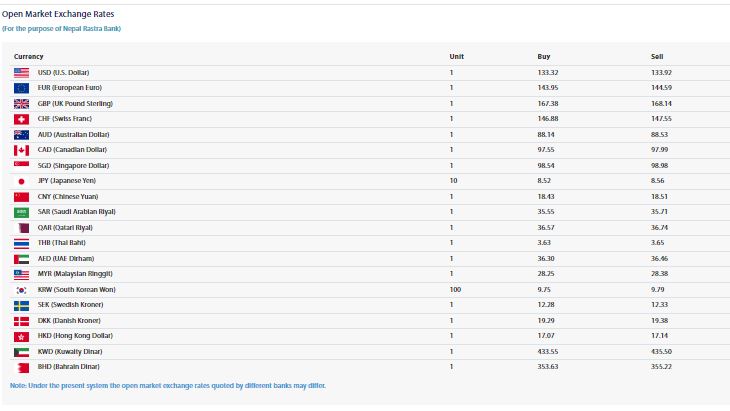Click the European Union flag icon
Screen dimensions: 730x411
click(21, 88)
